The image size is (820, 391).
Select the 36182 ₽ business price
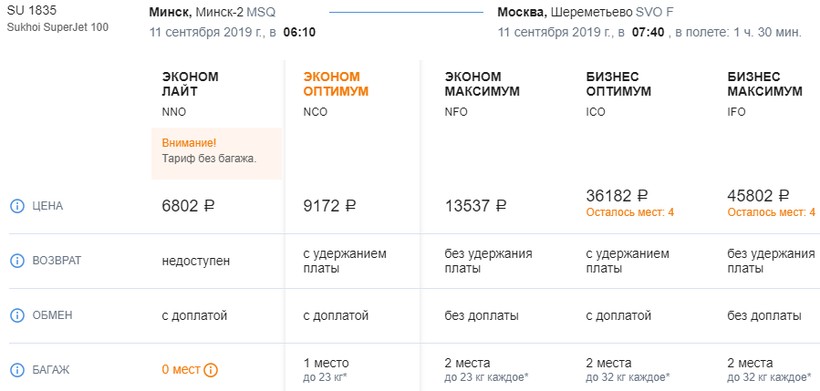(617, 196)
